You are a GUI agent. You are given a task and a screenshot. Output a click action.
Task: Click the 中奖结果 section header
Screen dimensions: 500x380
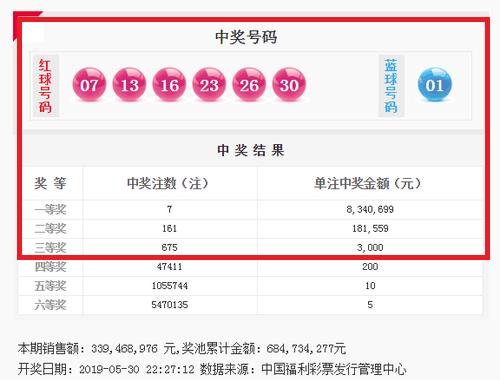pos(251,150)
